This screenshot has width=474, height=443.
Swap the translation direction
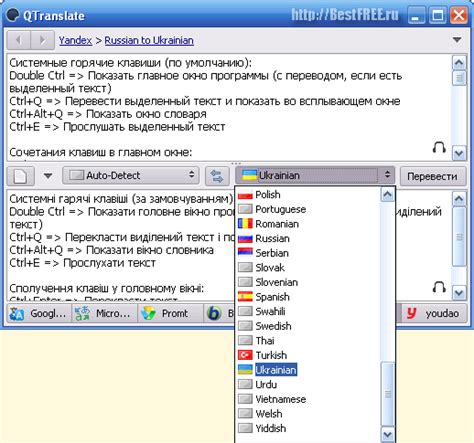coord(217,176)
